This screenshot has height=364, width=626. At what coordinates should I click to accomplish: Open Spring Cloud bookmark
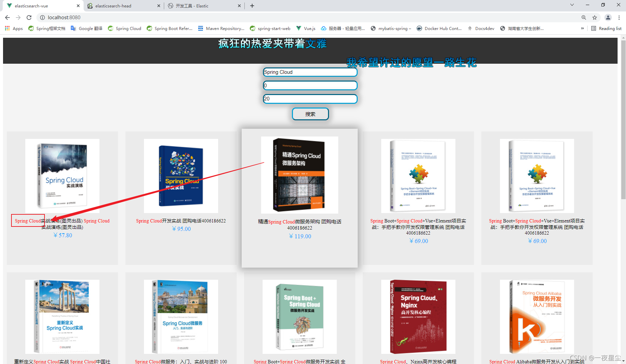124,29
